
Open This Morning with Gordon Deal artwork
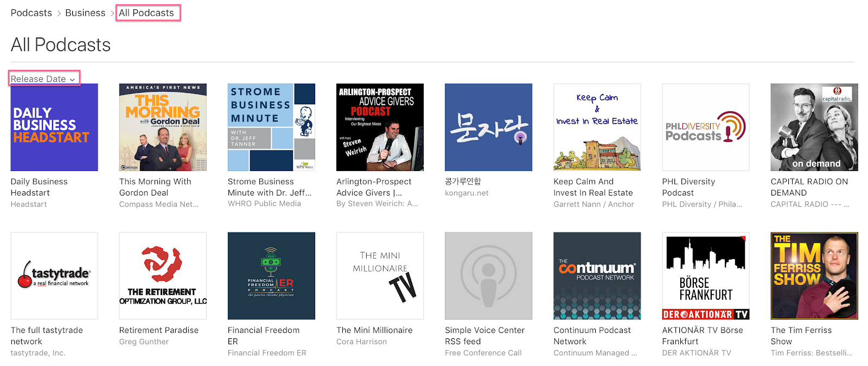click(x=163, y=127)
